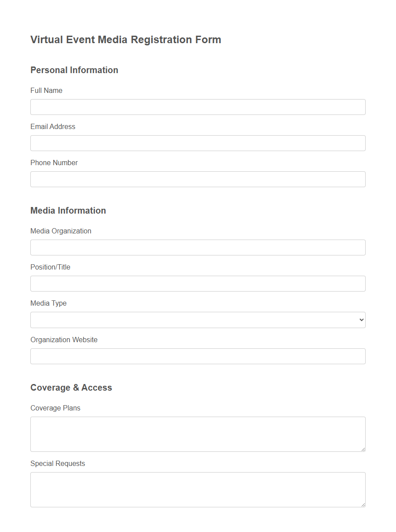Click the Full Name label

tap(46, 90)
